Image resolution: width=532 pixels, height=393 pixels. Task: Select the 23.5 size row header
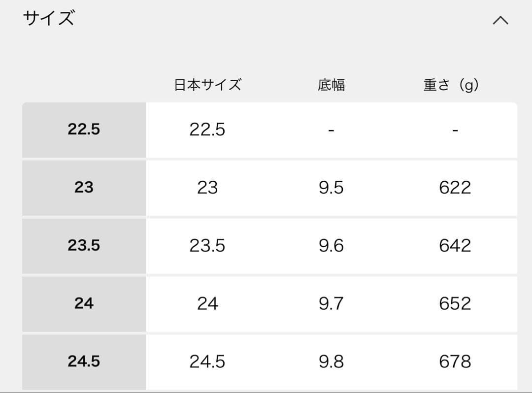(84, 245)
